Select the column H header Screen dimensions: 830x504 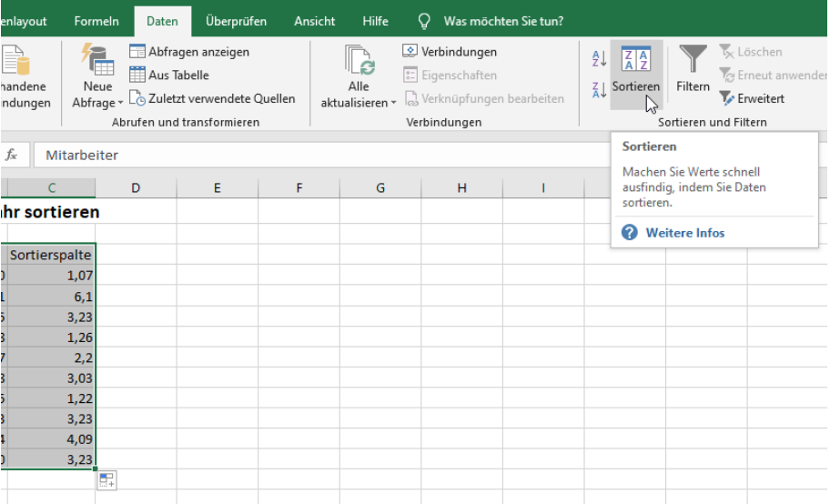(x=461, y=188)
